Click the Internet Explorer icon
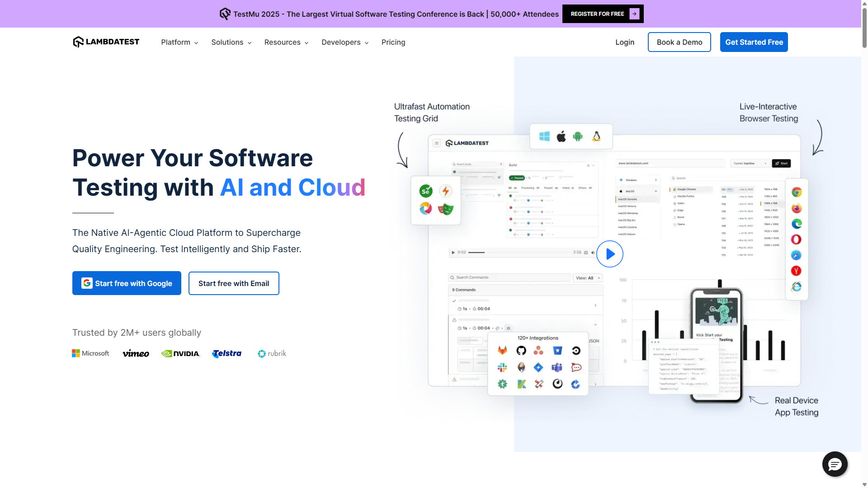 pyautogui.click(x=797, y=286)
